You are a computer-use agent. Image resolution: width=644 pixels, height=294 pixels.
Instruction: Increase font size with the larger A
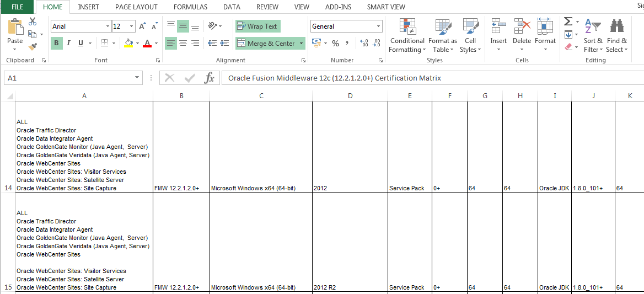tap(142, 26)
